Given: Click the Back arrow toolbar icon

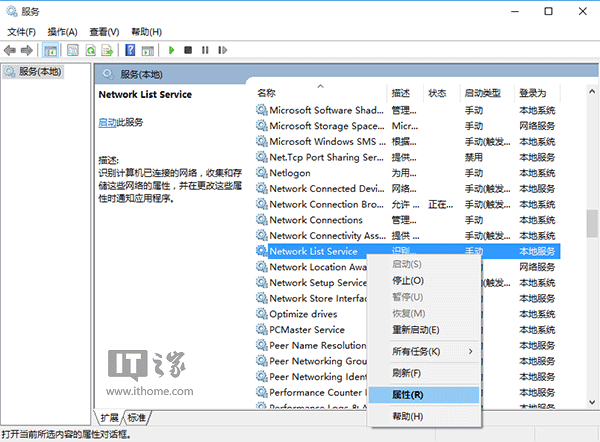Looking at the screenshot, I should pyautogui.click(x=11, y=49).
